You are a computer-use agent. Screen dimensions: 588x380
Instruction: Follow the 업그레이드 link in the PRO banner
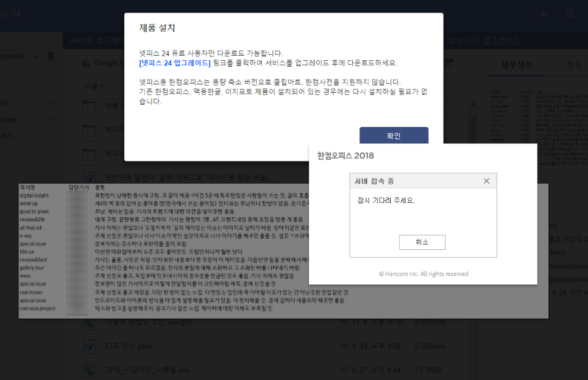click(x=501, y=41)
